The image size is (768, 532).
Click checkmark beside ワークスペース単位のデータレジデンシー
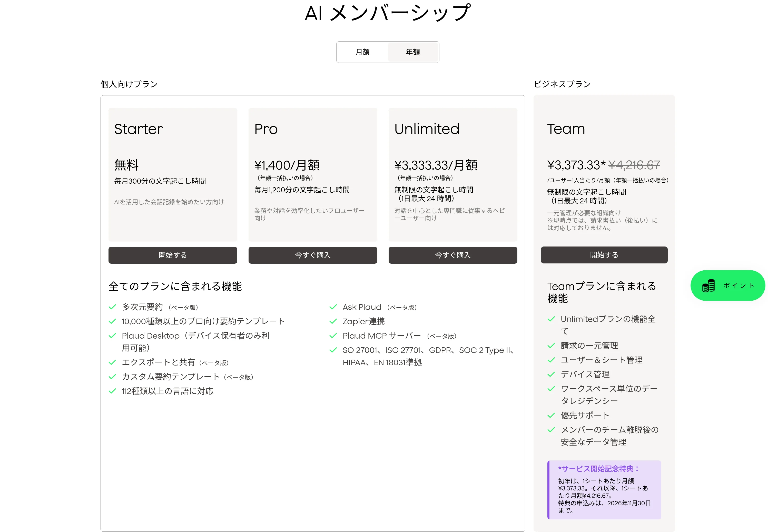tap(551, 389)
